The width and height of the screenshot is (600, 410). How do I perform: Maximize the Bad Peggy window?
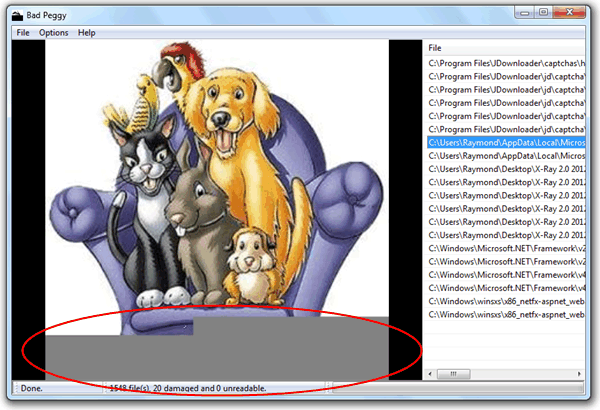[543, 13]
